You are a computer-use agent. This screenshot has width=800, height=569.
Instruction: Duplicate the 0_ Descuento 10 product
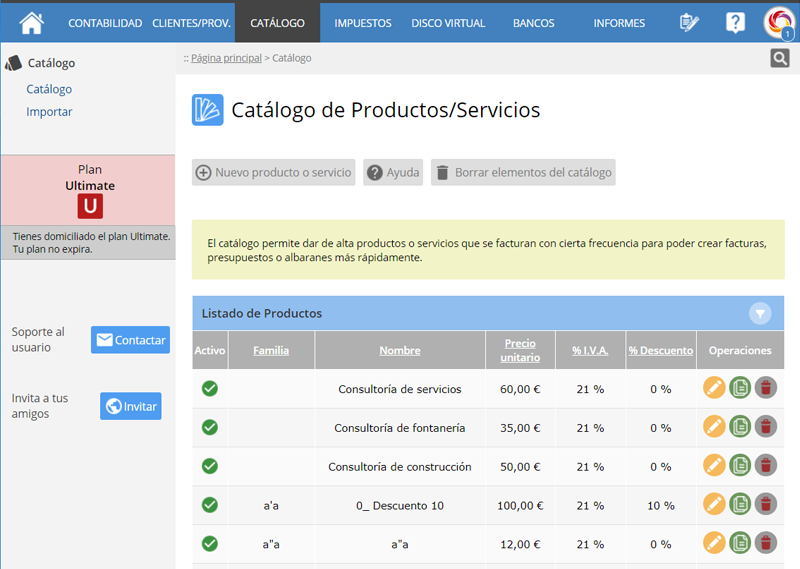click(x=740, y=504)
